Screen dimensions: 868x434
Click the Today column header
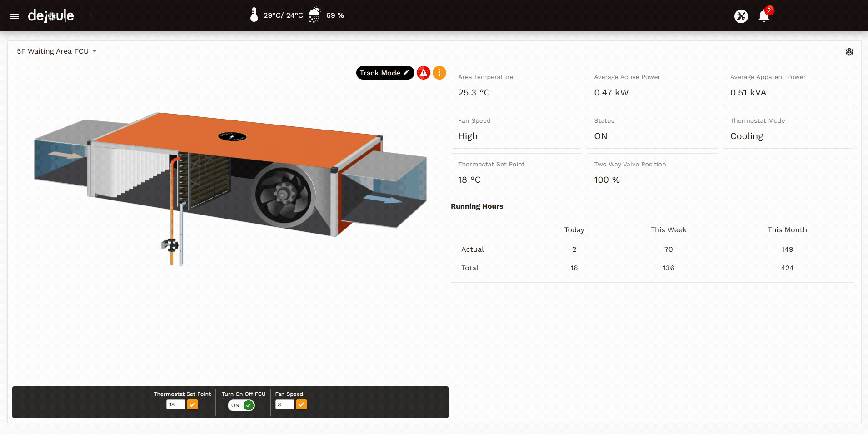pyautogui.click(x=574, y=230)
